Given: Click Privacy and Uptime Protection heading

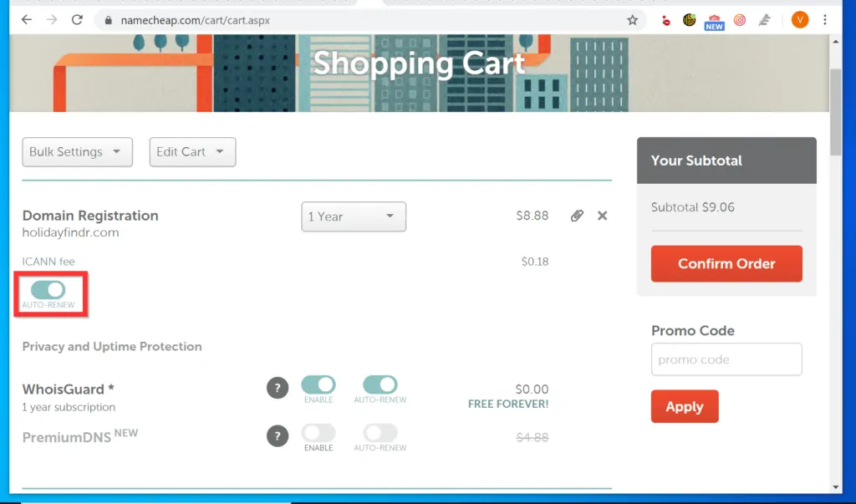Looking at the screenshot, I should pyautogui.click(x=112, y=347).
